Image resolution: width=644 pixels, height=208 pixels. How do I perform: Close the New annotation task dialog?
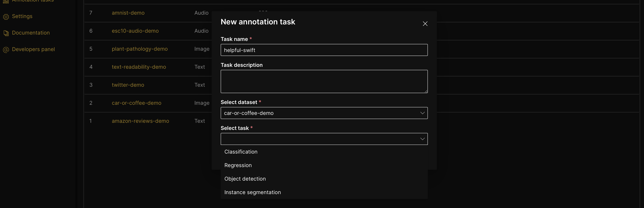click(x=425, y=24)
